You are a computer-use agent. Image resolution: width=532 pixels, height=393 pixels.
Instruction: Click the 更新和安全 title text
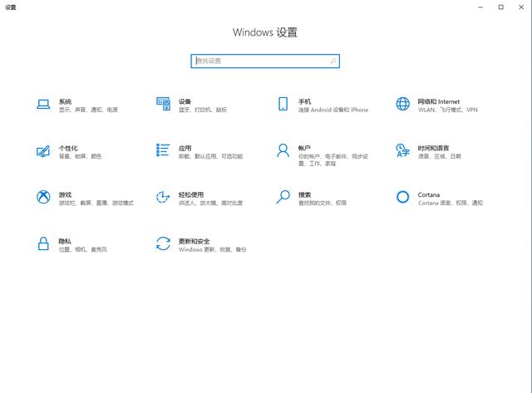(194, 241)
